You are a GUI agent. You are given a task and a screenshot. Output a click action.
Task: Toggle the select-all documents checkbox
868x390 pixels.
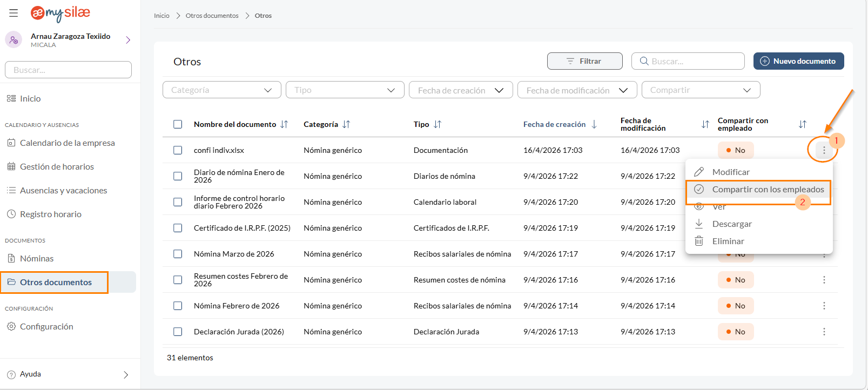pyautogui.click(x=178, y=124)
